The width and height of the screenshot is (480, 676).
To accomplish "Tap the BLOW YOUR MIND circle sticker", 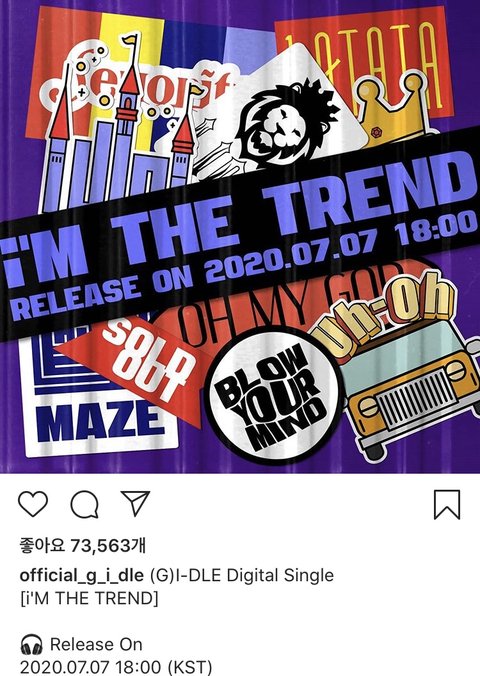I will (273, 395).
